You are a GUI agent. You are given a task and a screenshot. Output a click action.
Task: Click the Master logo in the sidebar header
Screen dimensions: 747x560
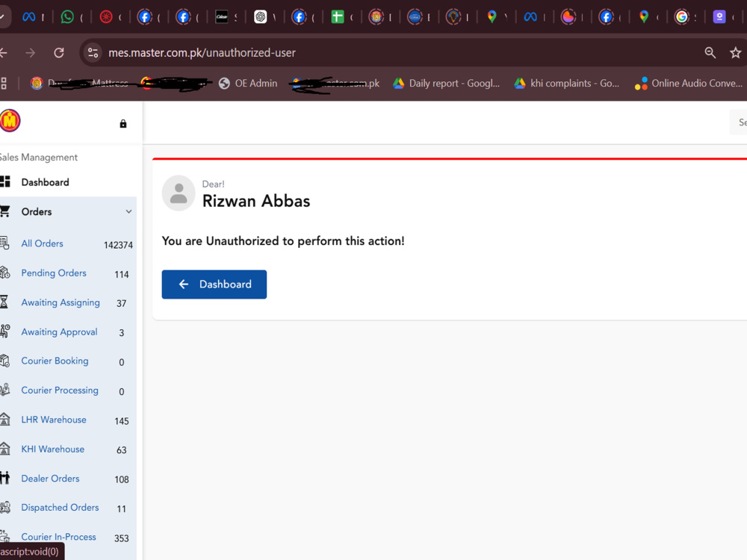(x=10, y=120)
